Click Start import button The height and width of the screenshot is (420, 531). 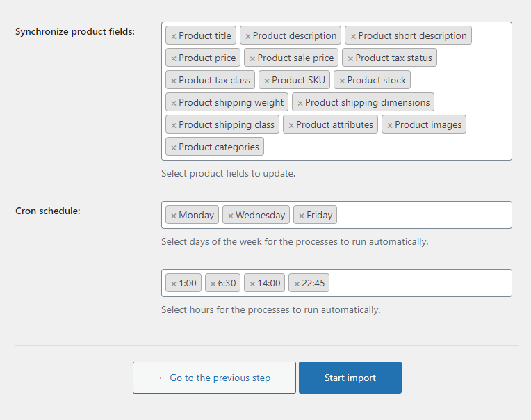coord(350,378)
